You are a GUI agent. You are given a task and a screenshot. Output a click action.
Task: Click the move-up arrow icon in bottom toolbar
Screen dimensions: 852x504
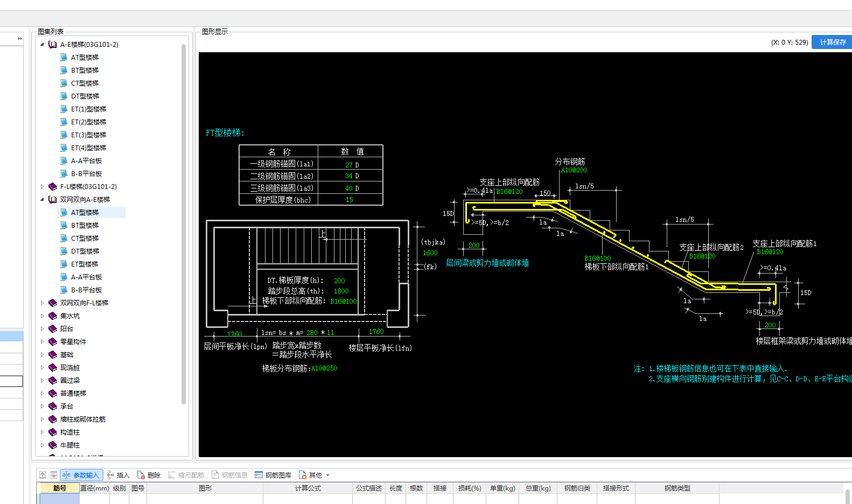pyautogui.click(x=43, y=475)
